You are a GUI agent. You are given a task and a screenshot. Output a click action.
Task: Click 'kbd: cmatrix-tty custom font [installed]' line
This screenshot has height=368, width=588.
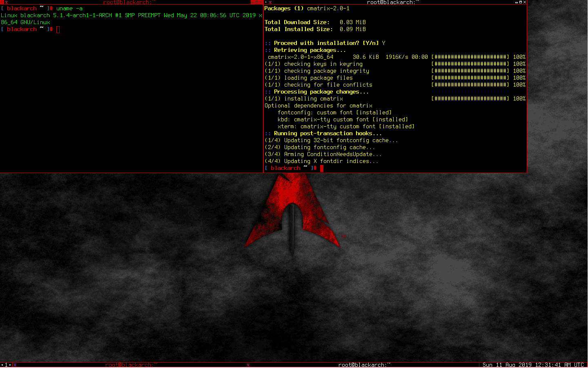coord(343,120)
